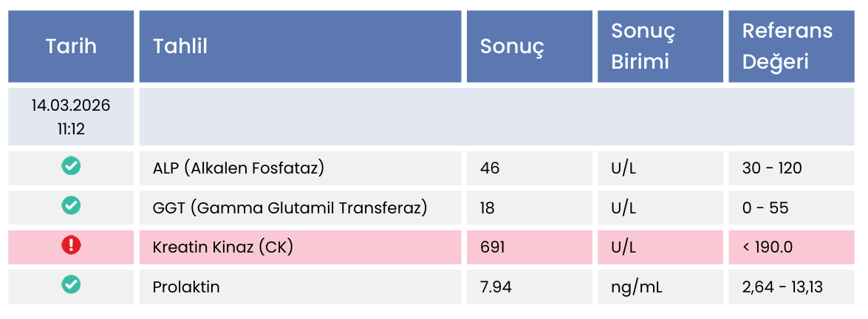
Task: Open the Prolaktin test row
Action: coord(186,287)
